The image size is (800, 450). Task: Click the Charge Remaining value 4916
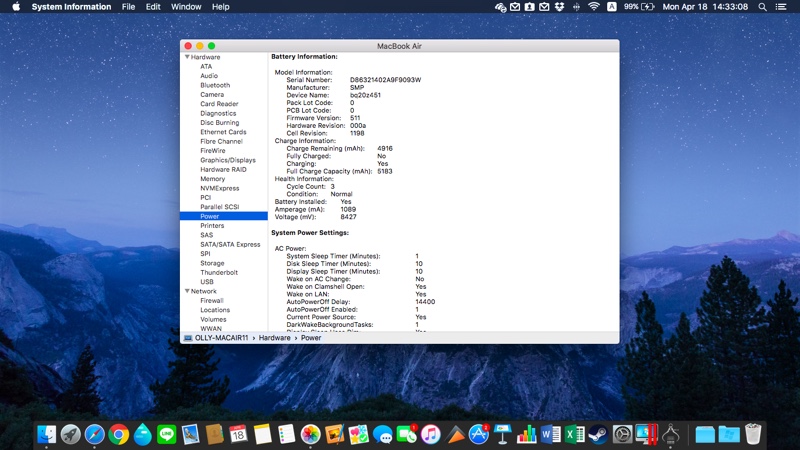[385, 148]
